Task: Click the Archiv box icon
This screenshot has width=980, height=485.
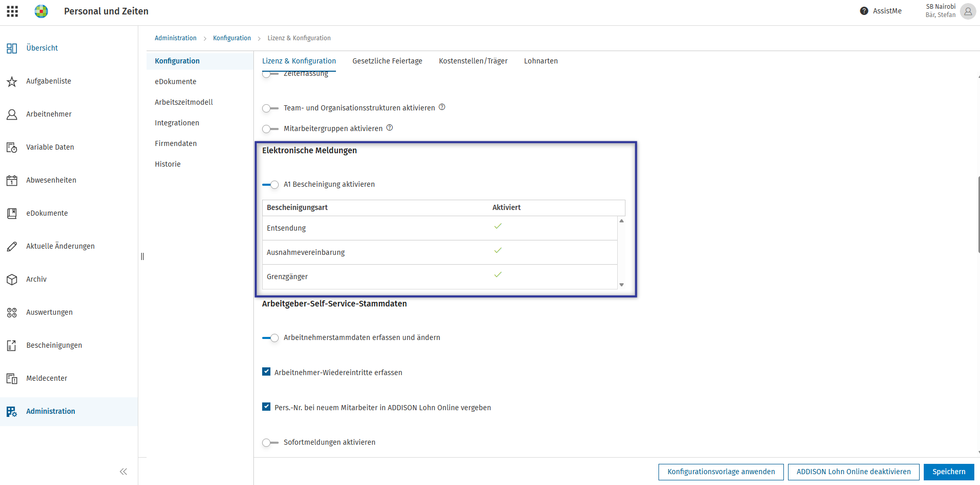Action: pos(12,280)
